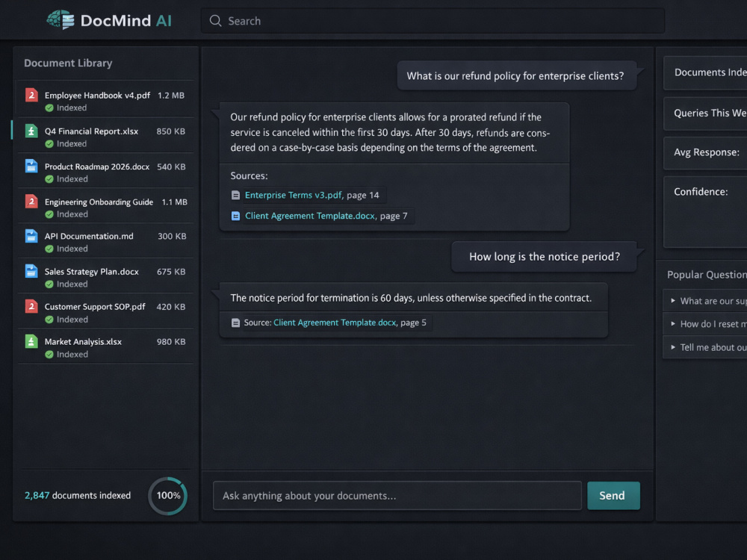The height and width of the screenshot is (560, 747).
Task: Click the Indexed checkmark under Engineering Onboarding Guide
Action: point(49,214)
